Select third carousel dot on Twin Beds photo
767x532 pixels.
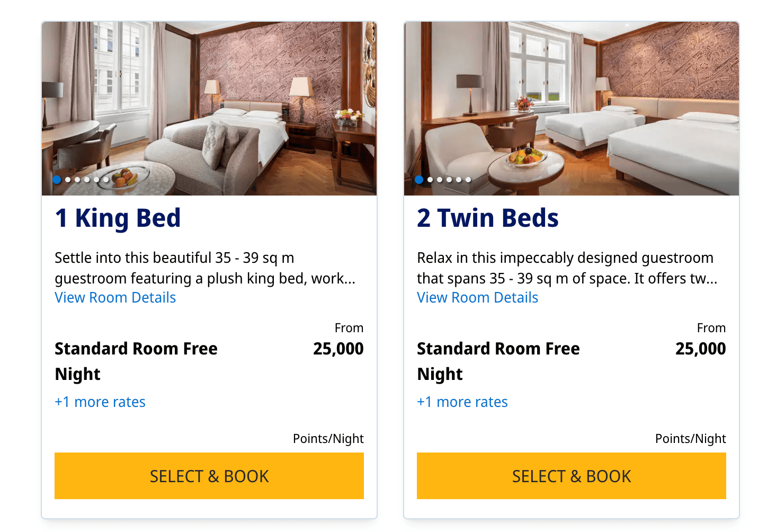pyautogui.click(x=440, y=180)
